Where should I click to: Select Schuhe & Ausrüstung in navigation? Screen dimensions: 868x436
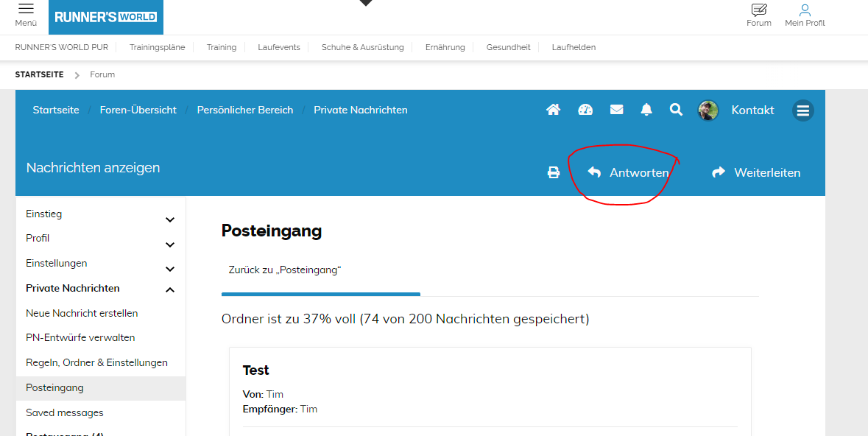tap(362, 47)
